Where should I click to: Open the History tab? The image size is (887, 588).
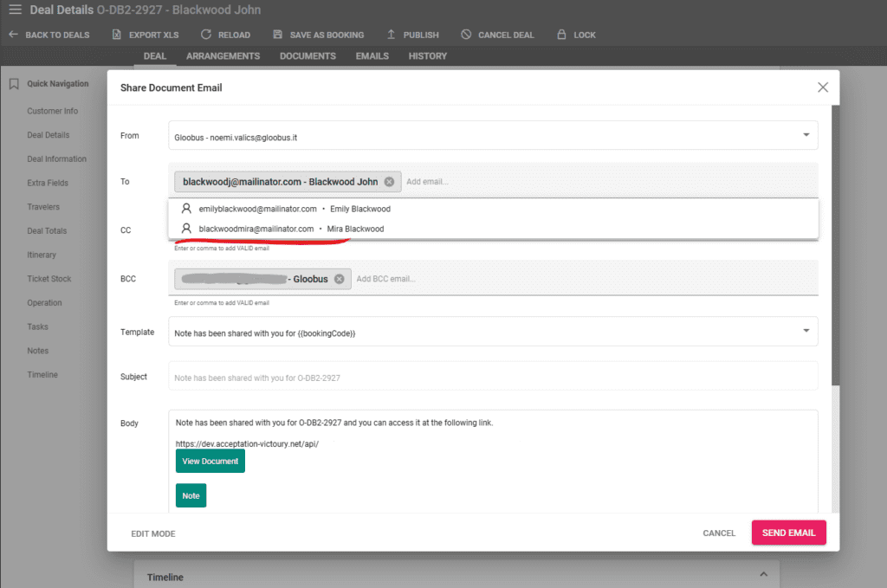[x=427, y=55]
